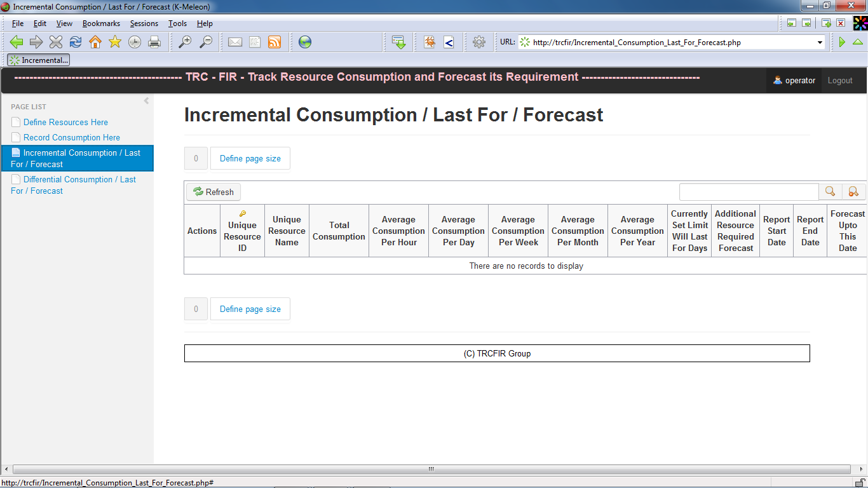868x488 pixels.
Task: Open the Bookmarks menu
Action: (101, 24)
